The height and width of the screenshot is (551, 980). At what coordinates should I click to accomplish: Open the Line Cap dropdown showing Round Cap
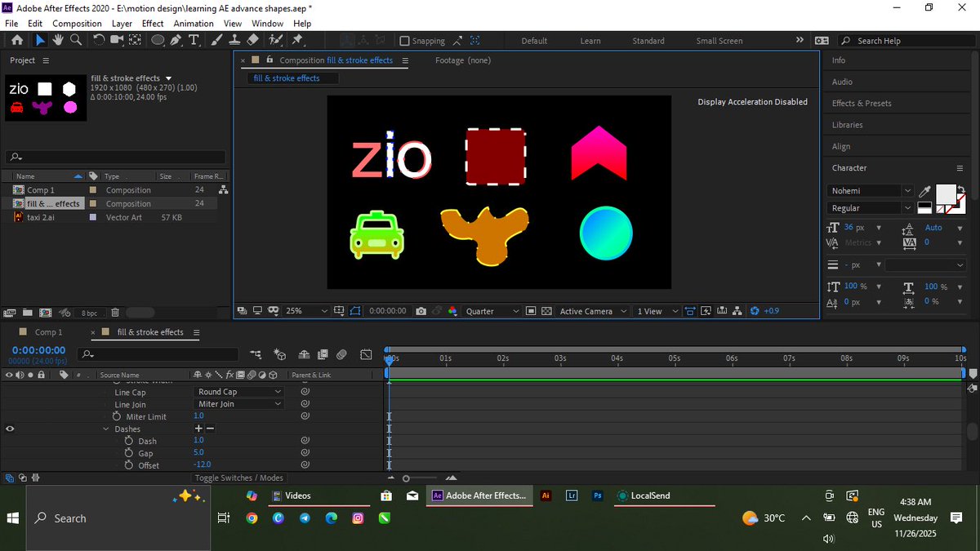238,392
